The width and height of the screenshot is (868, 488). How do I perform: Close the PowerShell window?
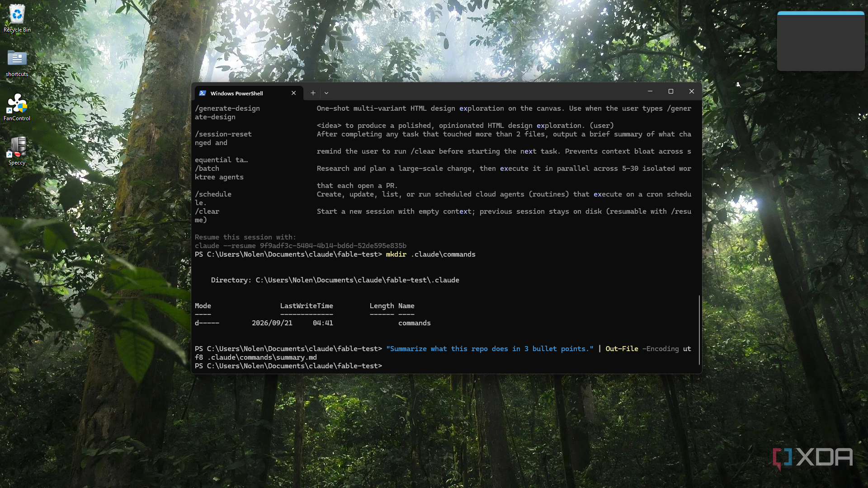[692, 91]
